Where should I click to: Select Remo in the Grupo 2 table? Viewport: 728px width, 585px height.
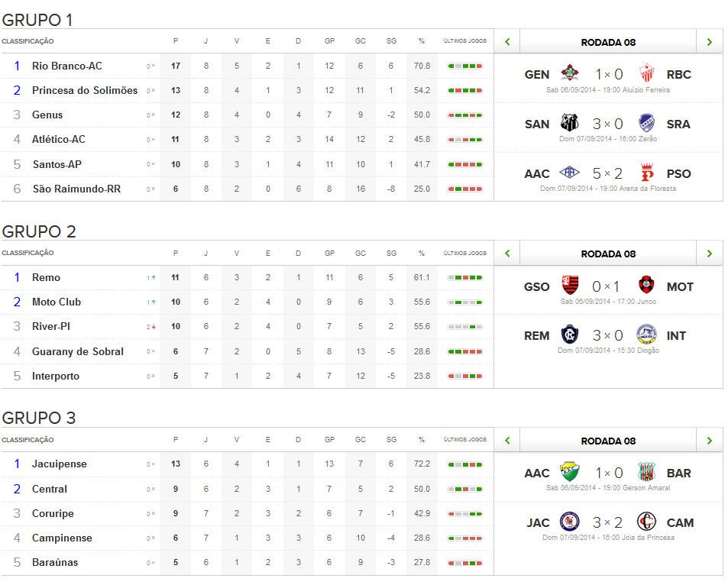pyautogui.click(x=46, y=277)
